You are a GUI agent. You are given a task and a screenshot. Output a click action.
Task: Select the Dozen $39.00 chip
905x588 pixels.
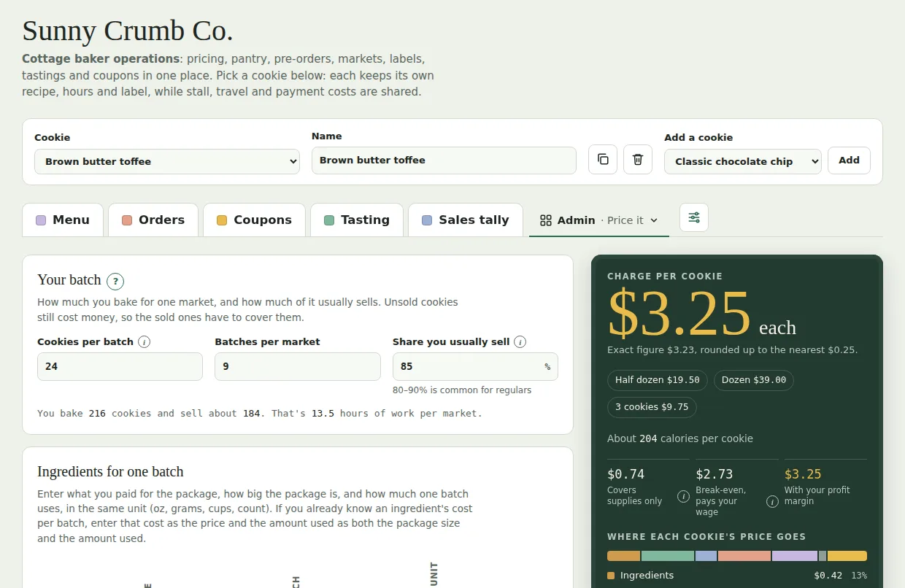pyautogui.click(x=754, y=380)
